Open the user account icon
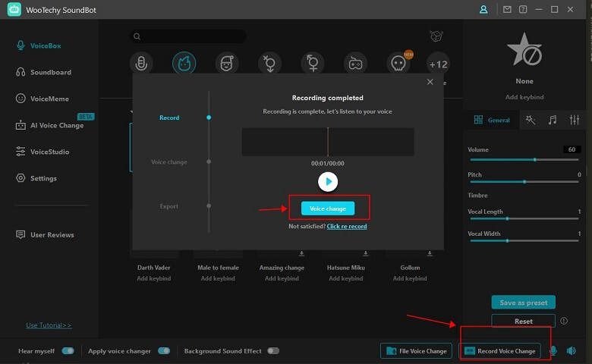This screenshot has height=364, width=592. point(483,9)
